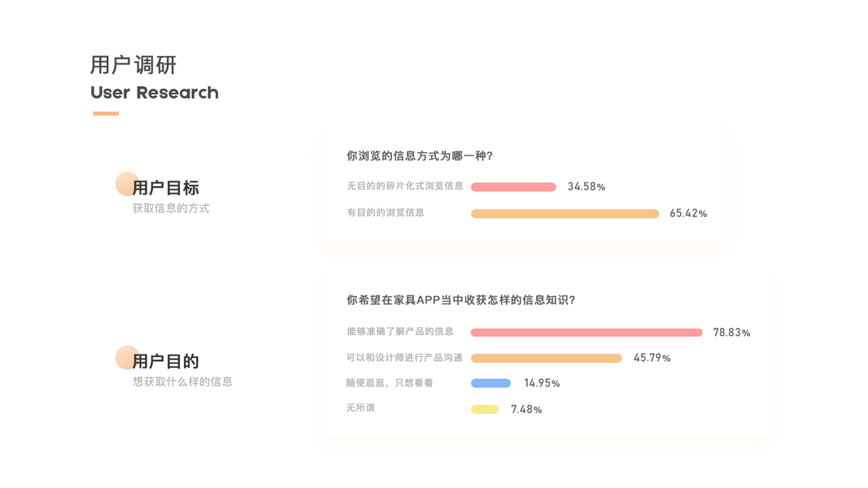This screenshot has height=488, width=868.
Task: Choose the option 无目的的碎片化式浏览信息
Action: click(x=405, y=186)
